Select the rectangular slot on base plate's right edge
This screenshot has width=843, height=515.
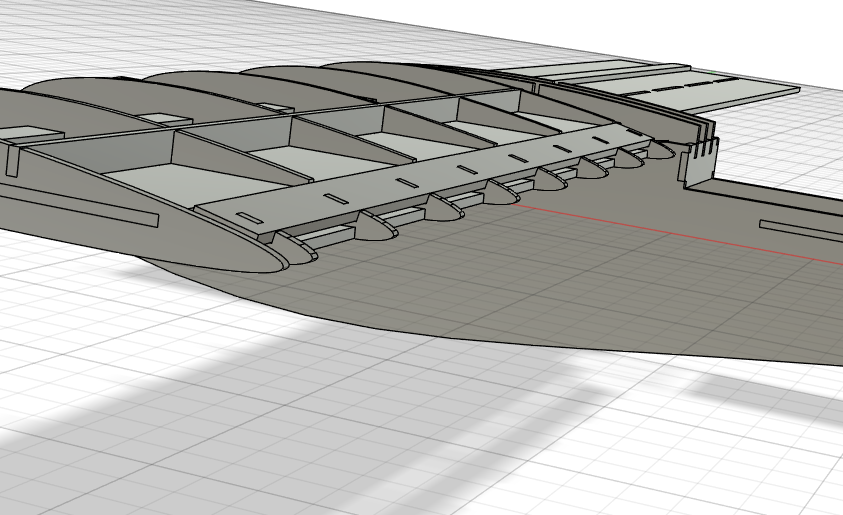click(801, 230)
